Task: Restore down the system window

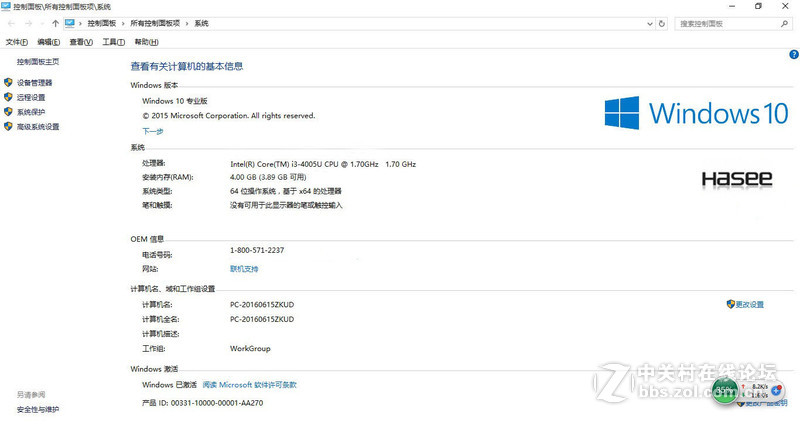Action: 758,6
